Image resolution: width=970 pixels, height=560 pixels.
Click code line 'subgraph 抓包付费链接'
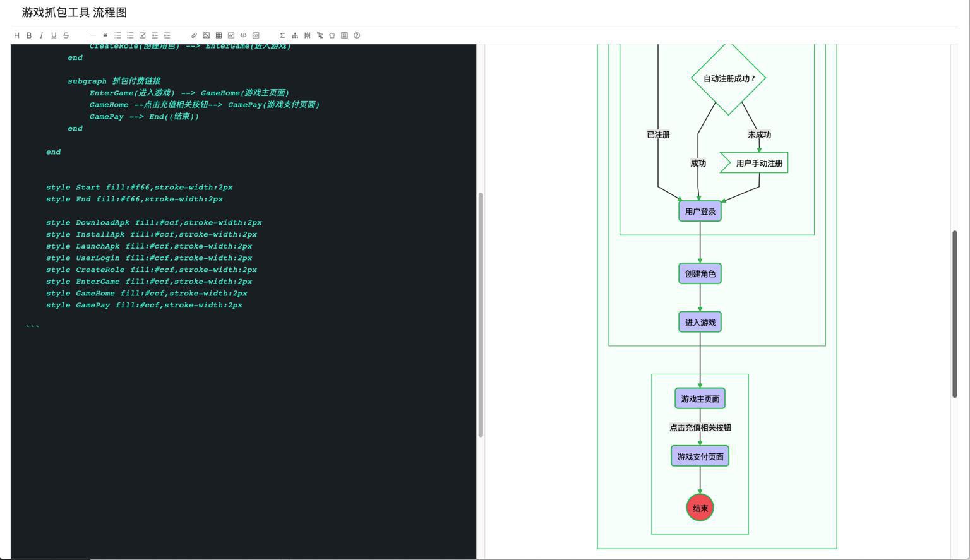click(x=114, y=81)
